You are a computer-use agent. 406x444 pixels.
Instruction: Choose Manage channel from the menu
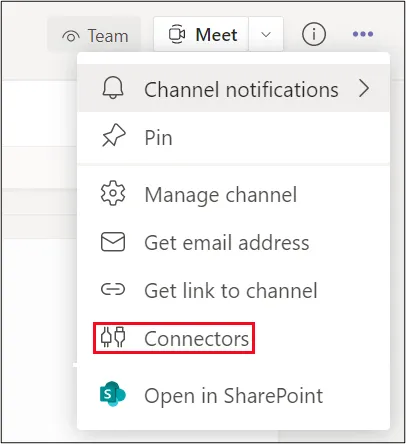(233, 194)
